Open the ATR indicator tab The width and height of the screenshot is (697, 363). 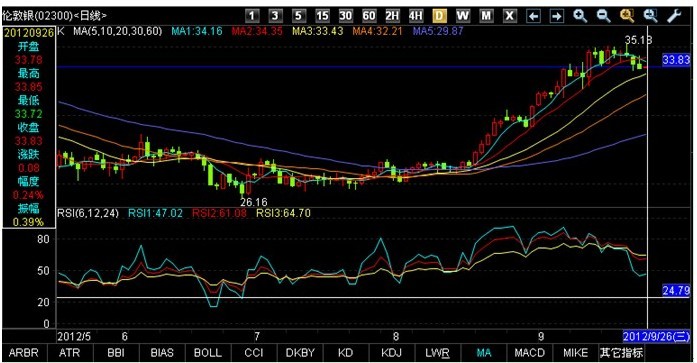coord(70,353)
